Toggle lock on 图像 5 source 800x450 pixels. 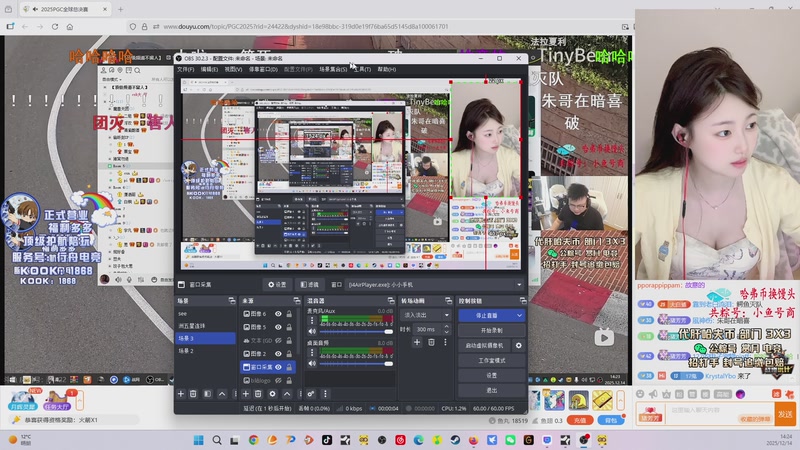(289, 327)
